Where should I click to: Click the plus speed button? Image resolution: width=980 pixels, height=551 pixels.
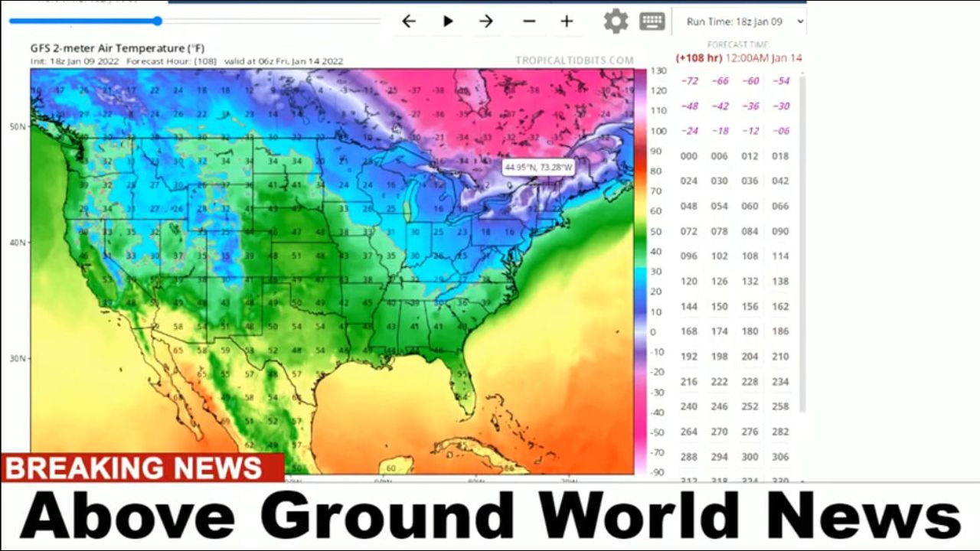click(567, 21)
